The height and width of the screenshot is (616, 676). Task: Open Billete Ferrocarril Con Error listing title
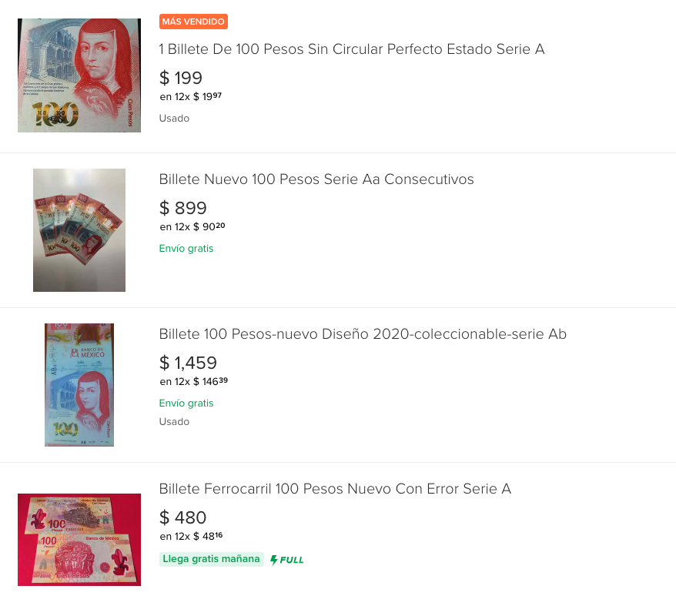point(335,489)
